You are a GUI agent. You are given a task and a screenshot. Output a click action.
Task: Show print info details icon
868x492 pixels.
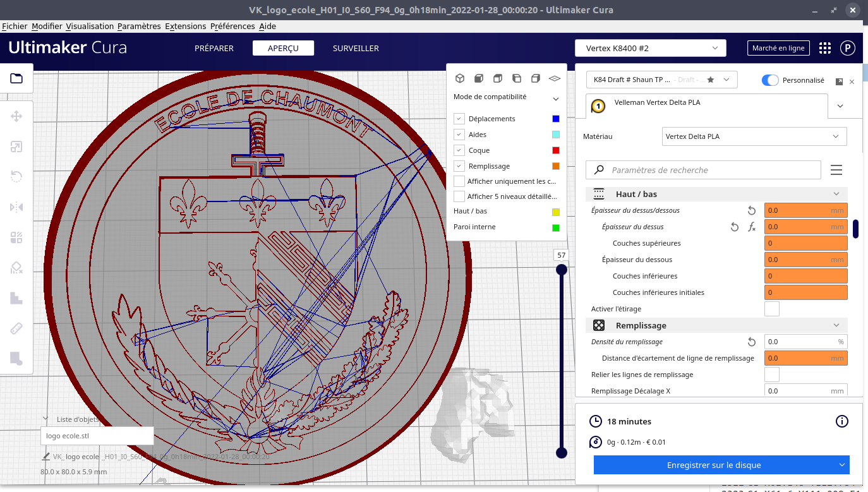842,421
